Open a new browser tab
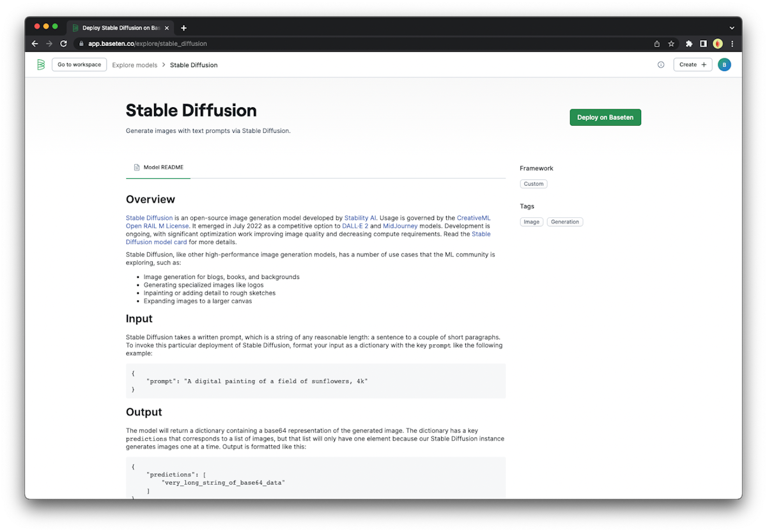The image size is (767, 532). 184,28
